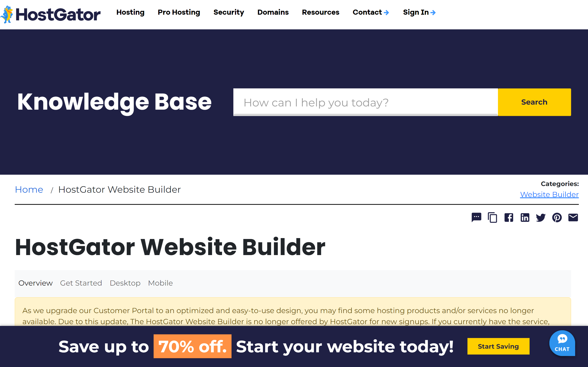Switch to the Overview tab
The height and width of the screenshot is (367, 588).
click(x=35, y=283)
